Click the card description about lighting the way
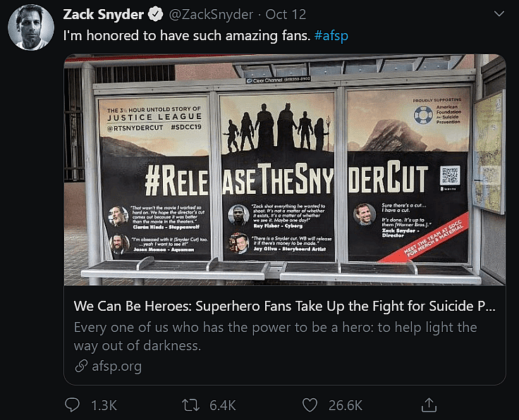This screenshot has width=519, height=420. (x=275, y=336)
